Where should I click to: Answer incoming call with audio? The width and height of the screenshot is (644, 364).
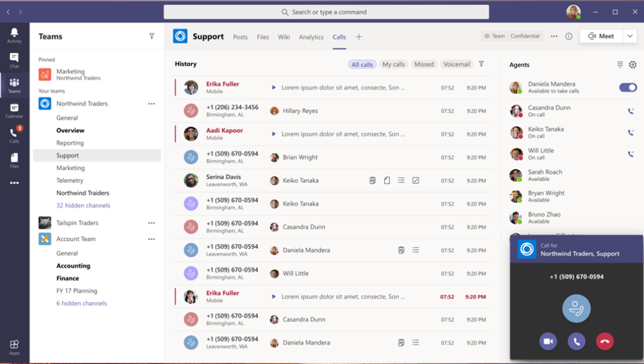[x=576, y=341]
